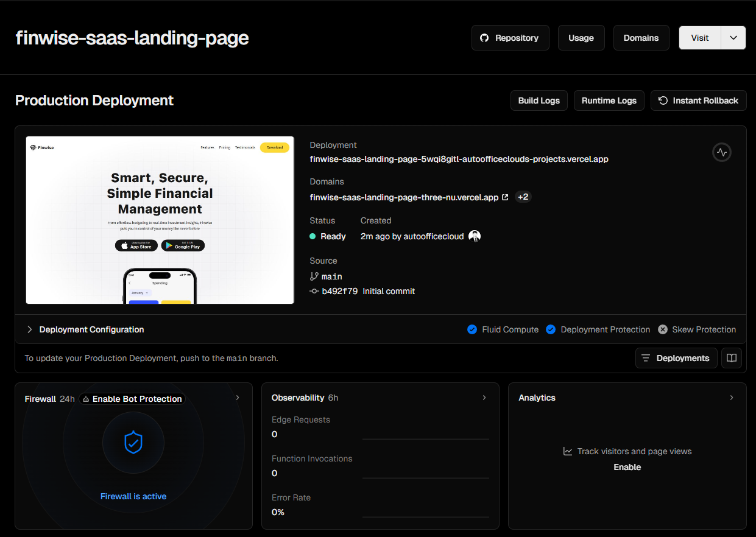The image size is (756, 537).
Task: Click the finwise-saas-landing-page project title
Action: point(132,38)
